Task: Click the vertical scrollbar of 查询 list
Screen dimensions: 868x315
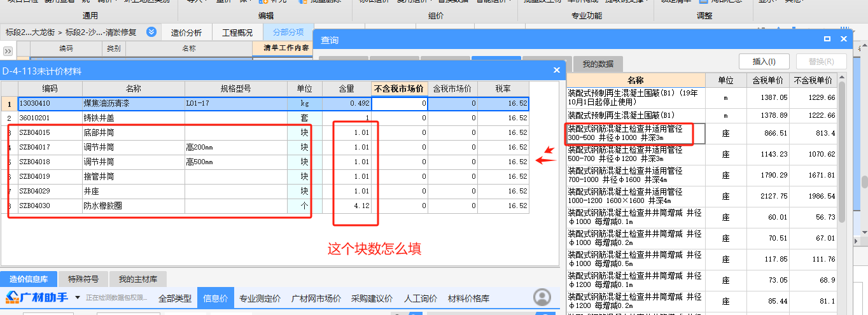Action: [x=842, y=153]
